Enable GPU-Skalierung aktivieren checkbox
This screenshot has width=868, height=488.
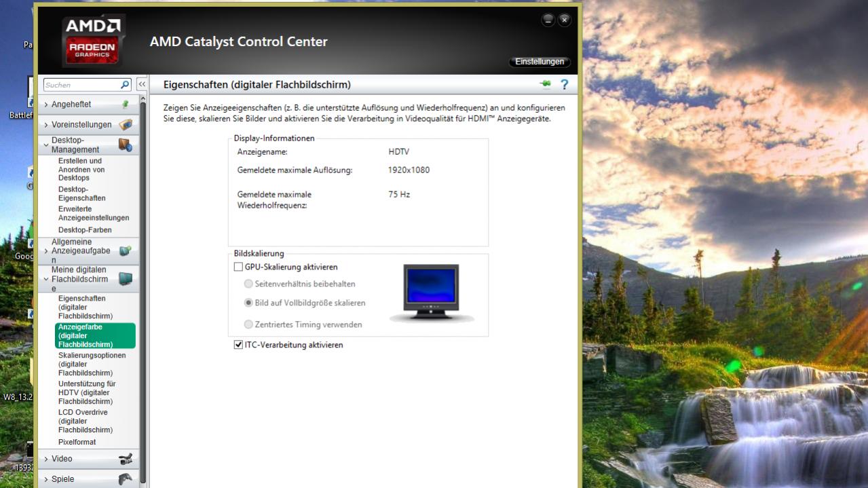[238, 267]
